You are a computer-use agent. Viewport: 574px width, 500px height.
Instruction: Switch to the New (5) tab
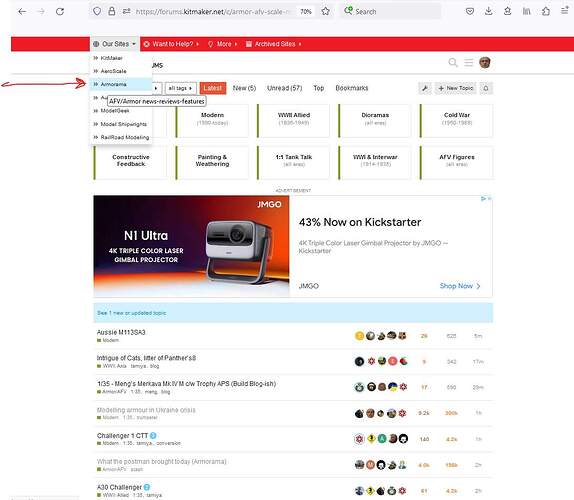pos(244,88)
